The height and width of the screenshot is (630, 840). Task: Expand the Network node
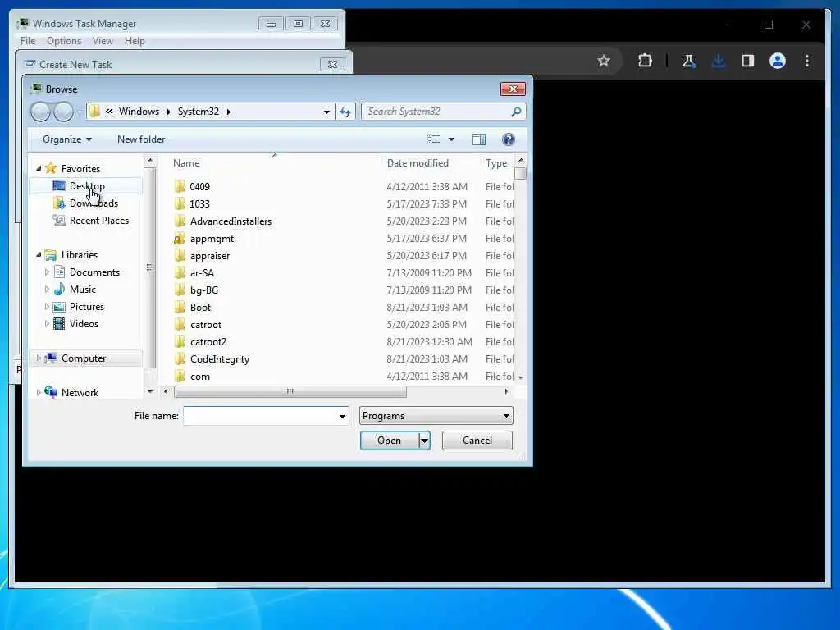pos(38,392)
